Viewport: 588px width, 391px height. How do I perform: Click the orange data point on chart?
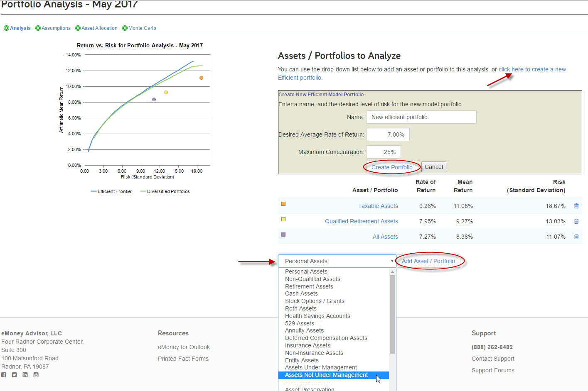[x=201, y=78]
